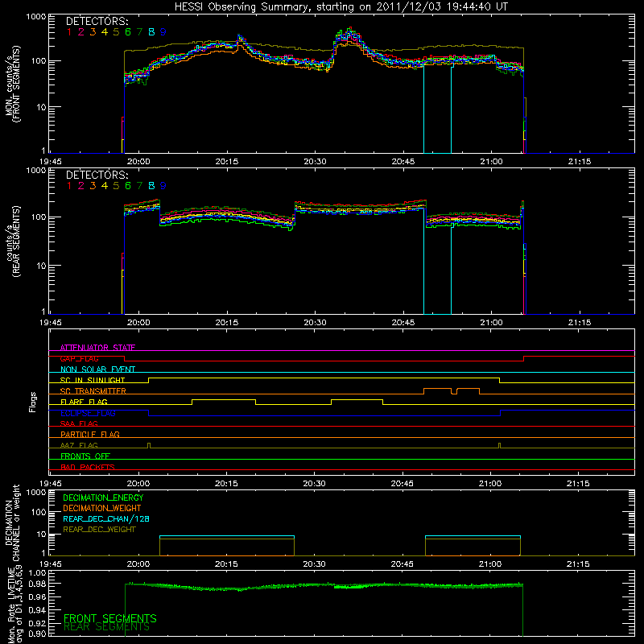This screenshot has height=644, width=644.
Task: Select the ATTENUATOR_STATE flag label
Action: tap(97, 348)
